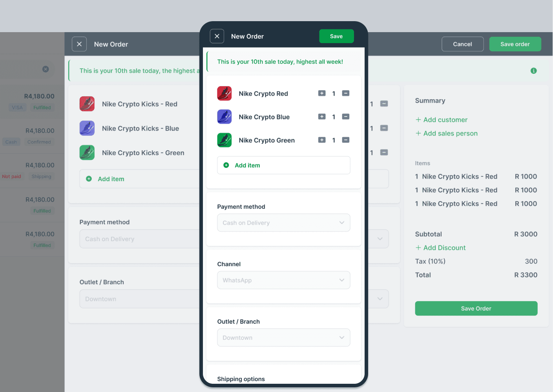The height and width of the screenshot is (392, 553).
Task: Increase quantity of Nike Crypto Green
Action: coord(322,140)
